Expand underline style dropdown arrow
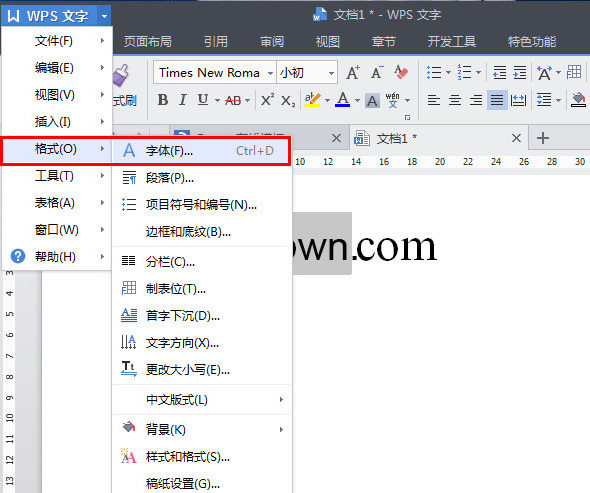Viewport: 590px width, 493px height. tap(217, 100)
